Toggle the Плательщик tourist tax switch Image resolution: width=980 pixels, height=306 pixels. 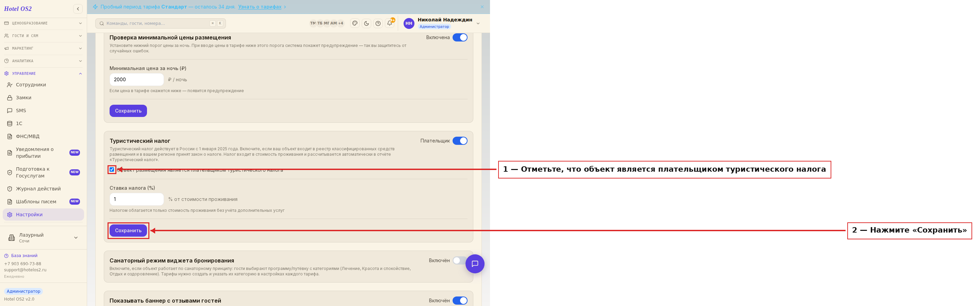pyautogui.click(x=460, y=141)
